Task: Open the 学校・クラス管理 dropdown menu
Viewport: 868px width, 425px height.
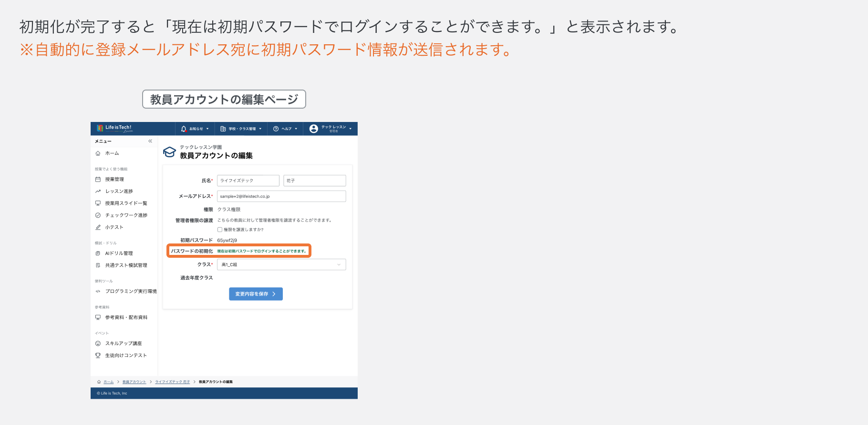Action: point(241,129)
